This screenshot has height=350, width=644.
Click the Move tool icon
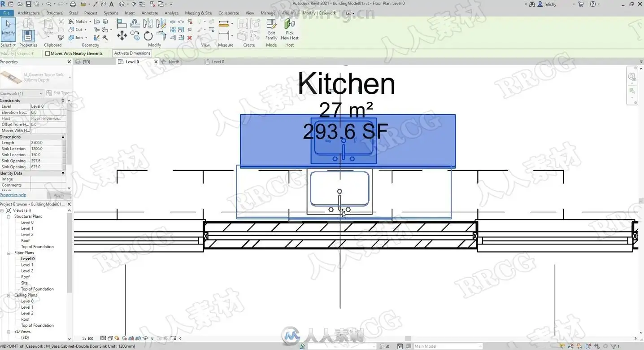pos(122,36)
